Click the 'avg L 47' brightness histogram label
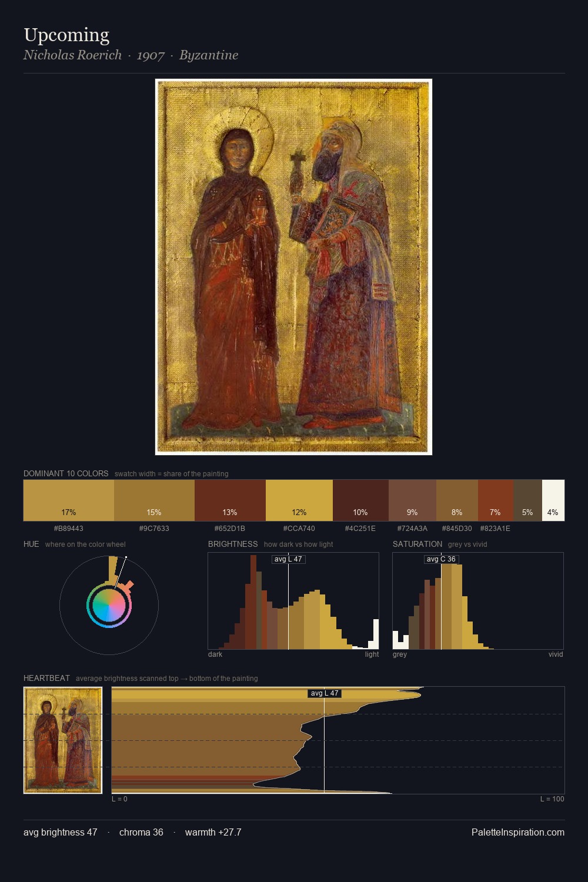 [x=288, y=559]
